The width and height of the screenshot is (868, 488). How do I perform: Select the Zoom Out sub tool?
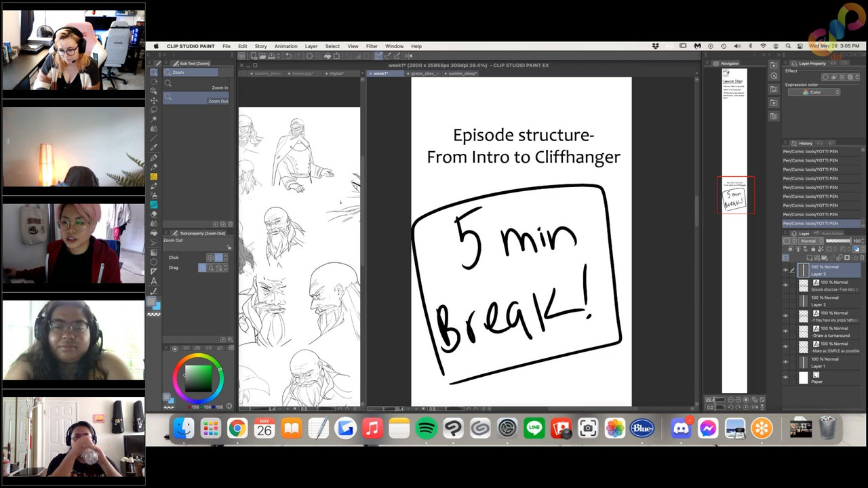coord(196,98)
